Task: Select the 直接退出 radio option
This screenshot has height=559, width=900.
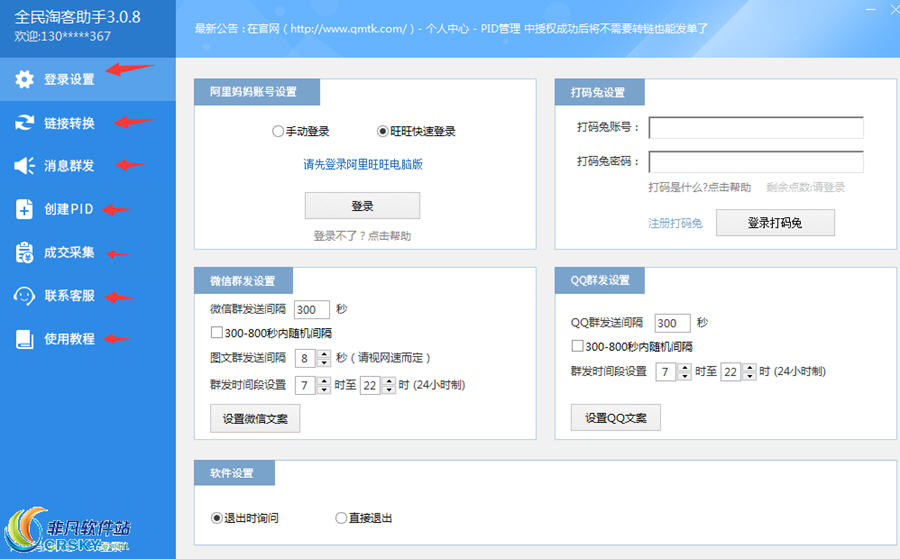Action: pyautogui.click(x=341, y=518)
